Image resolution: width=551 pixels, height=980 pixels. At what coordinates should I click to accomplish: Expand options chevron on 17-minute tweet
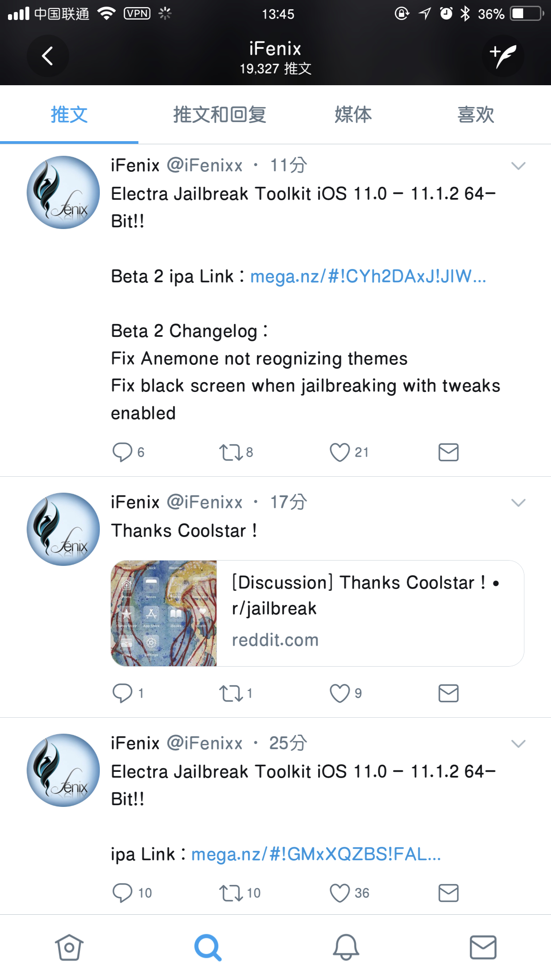pyautogui.click(x=518, y=503)
